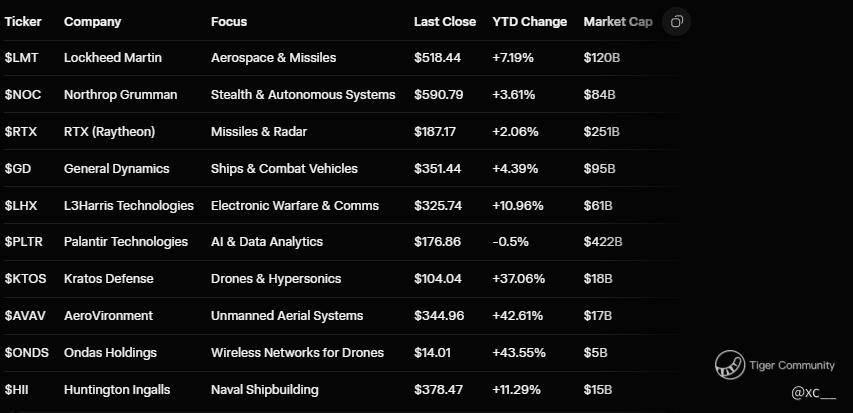The image size is (853, 413).
Task: Click the RTX (Raytheon) company cell
Action: [109, 132]
